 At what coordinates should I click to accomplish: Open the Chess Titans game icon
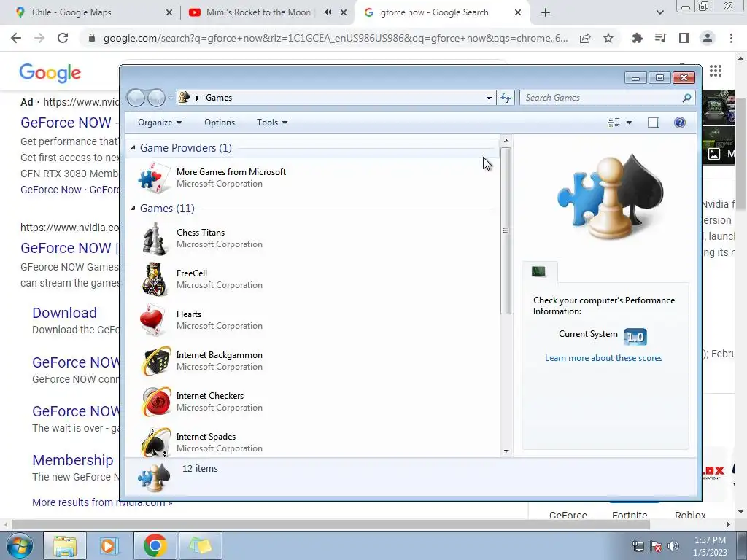pyautogui.click(x=155, y=238)
